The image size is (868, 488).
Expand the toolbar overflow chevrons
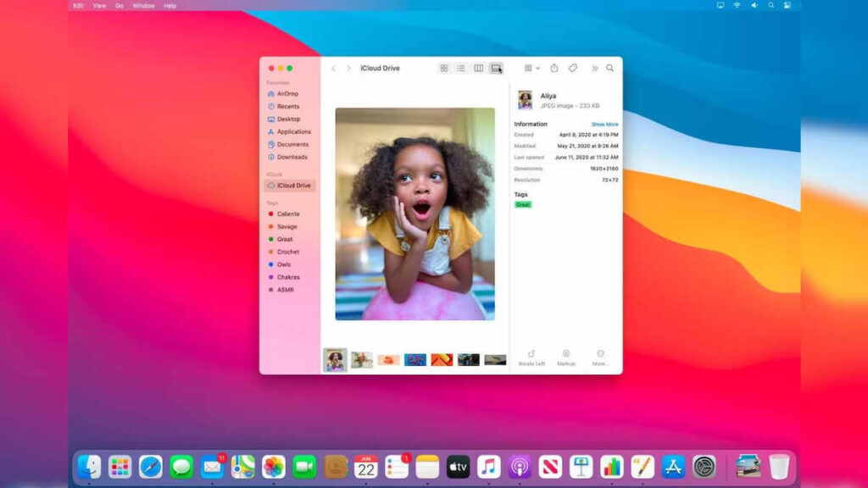point(594,68)
